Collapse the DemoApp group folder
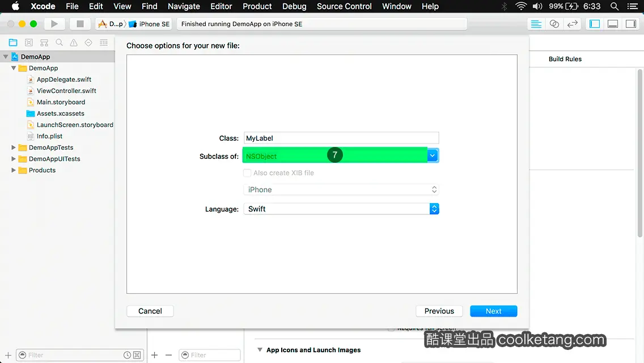Viewport: 644px width, 363px height. click(14, 68)
